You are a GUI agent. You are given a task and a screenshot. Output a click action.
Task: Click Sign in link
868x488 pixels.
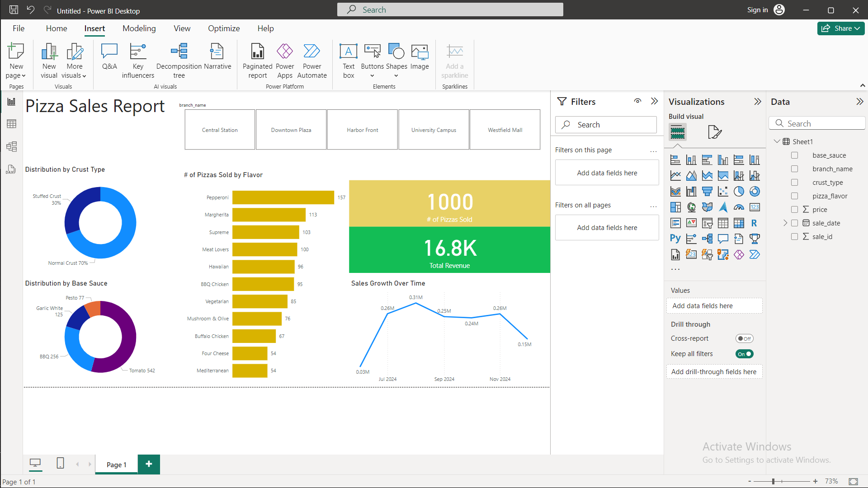[x=757, y=10]
